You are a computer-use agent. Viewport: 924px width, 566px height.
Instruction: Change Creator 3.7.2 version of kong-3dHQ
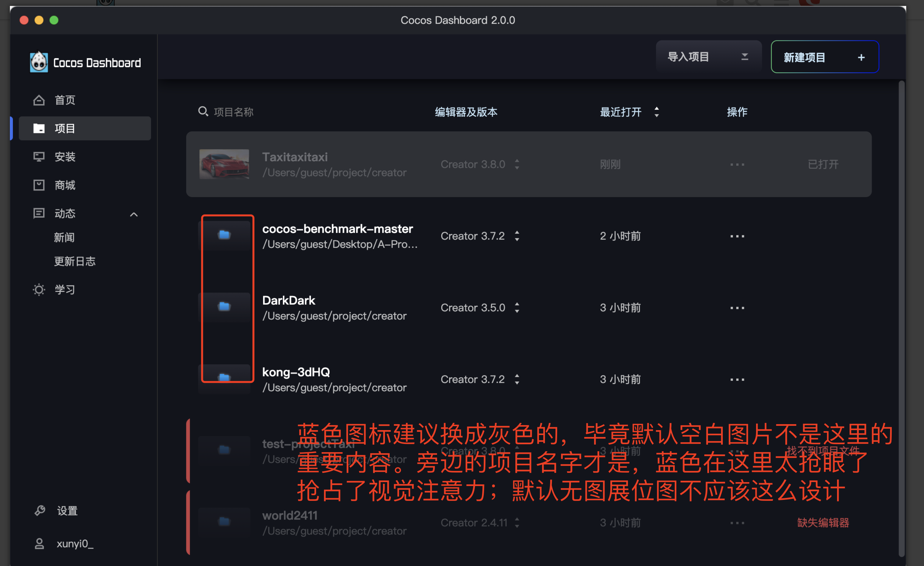point(517,379)
